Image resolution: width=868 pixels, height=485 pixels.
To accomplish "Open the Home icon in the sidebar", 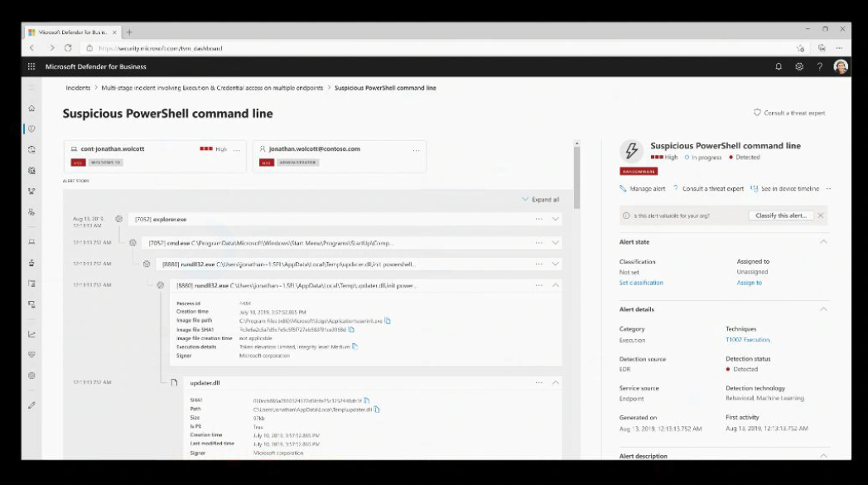I will 31,108.
